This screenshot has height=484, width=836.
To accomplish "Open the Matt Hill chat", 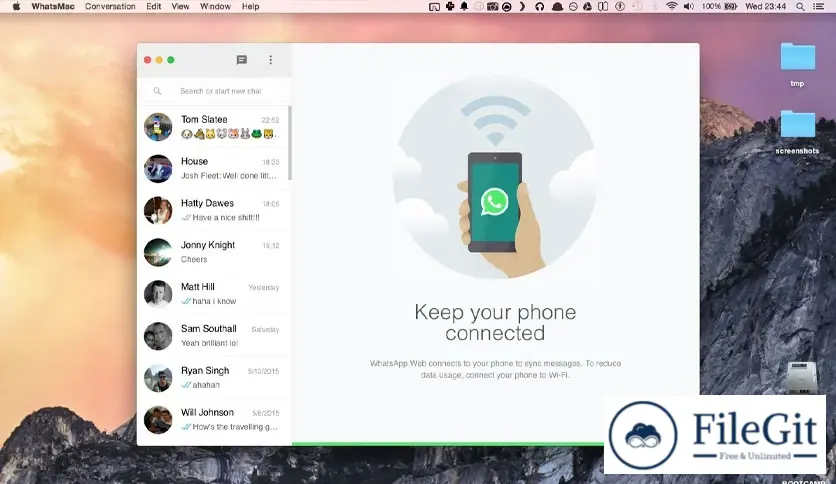I will point(214,294).
